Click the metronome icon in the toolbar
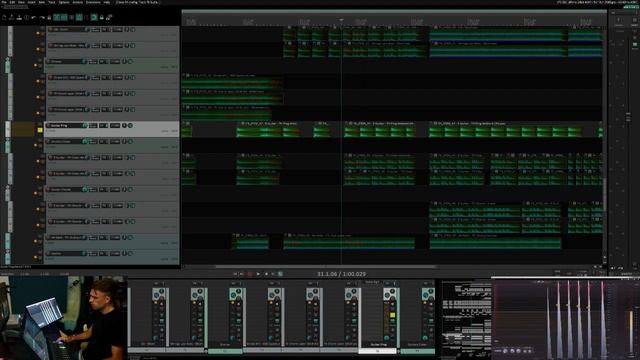 coord(49,18)
